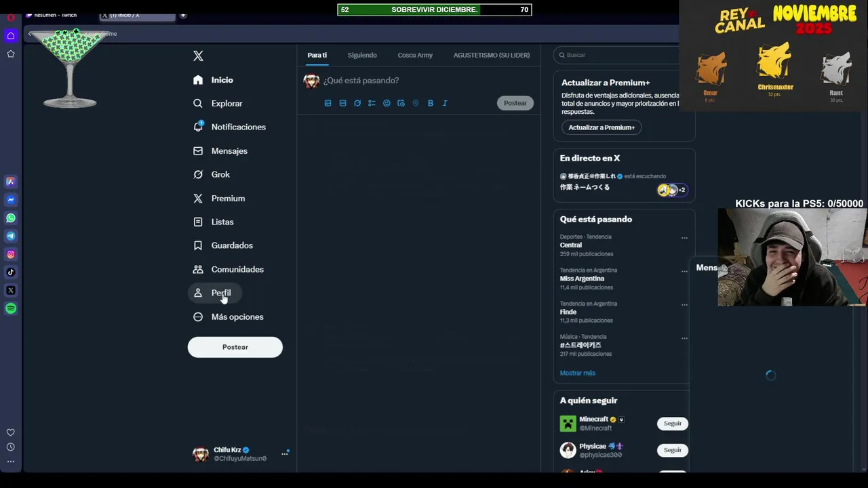
Task: Open Comunidades in the X sidebar
Action: point(229,269)
